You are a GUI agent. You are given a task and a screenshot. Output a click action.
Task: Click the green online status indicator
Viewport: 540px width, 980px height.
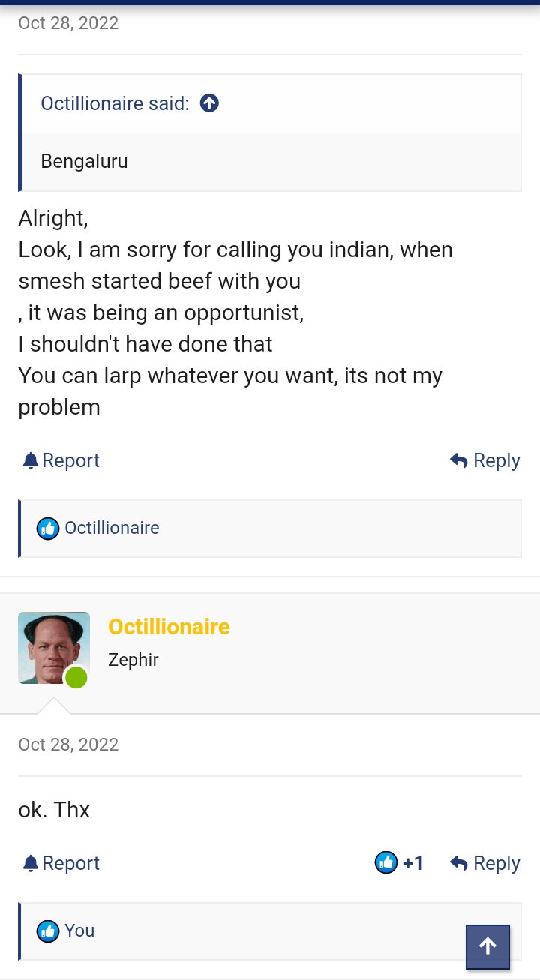coord(76,678)
